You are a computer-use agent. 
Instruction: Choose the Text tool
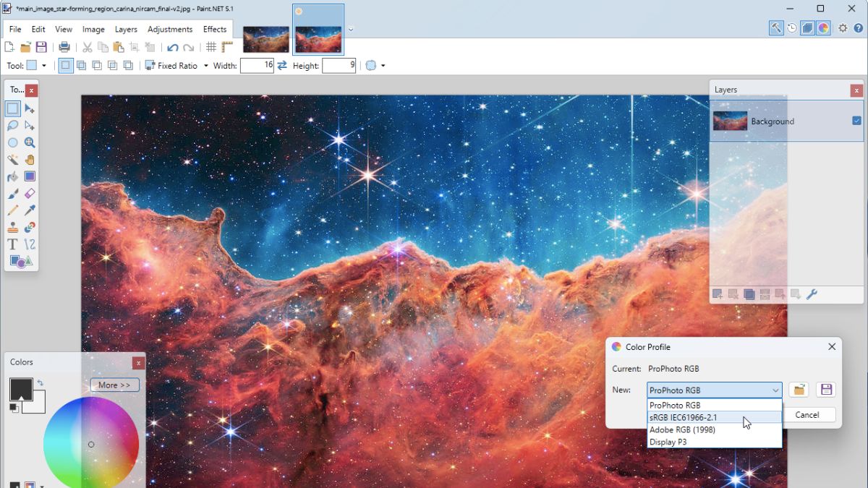point(13,244)
